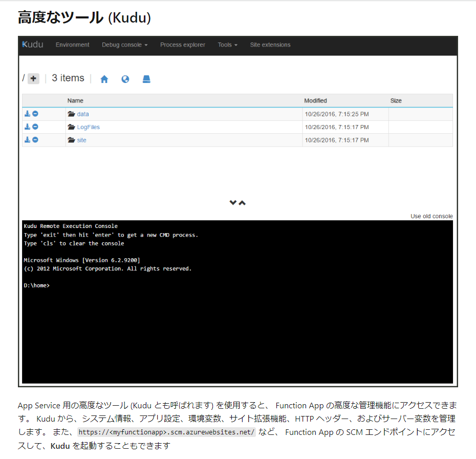
Task: Download the LogFiles folder via download icon
Action: click(27, 127)
